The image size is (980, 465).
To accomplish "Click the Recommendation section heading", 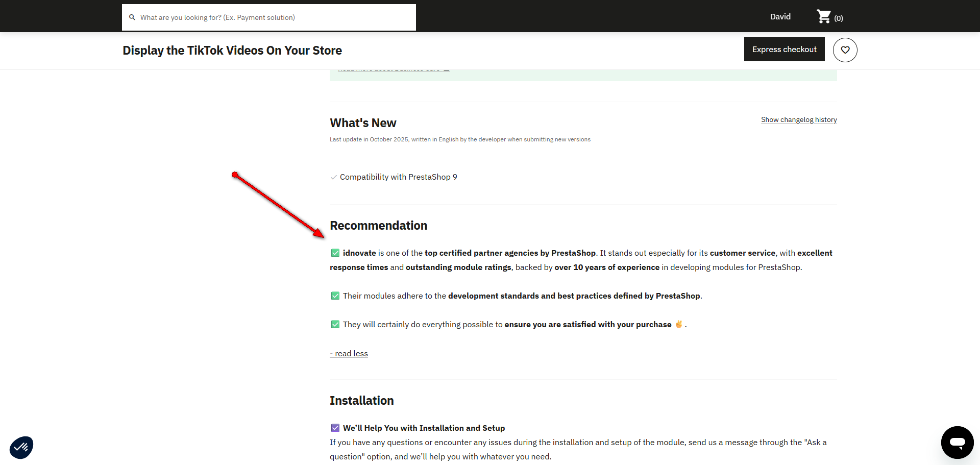I will tap(378, 226).
